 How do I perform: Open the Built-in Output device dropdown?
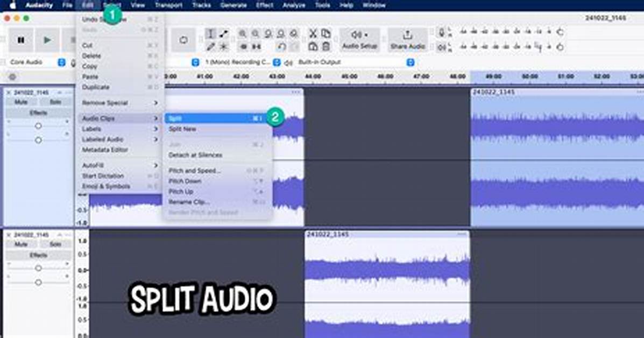point(356,62)
